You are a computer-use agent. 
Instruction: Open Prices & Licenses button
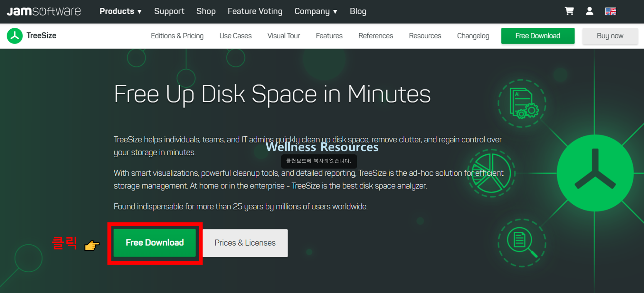[245, 243]
